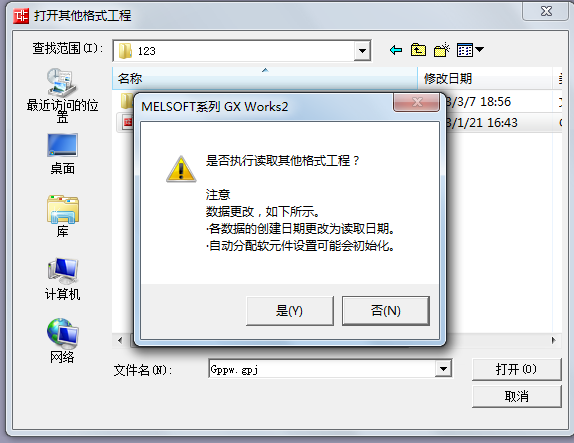The width and height of the screenshot is (574, 443).
Task: Open the Network (网络) shortcut
Action: point(62,341)
